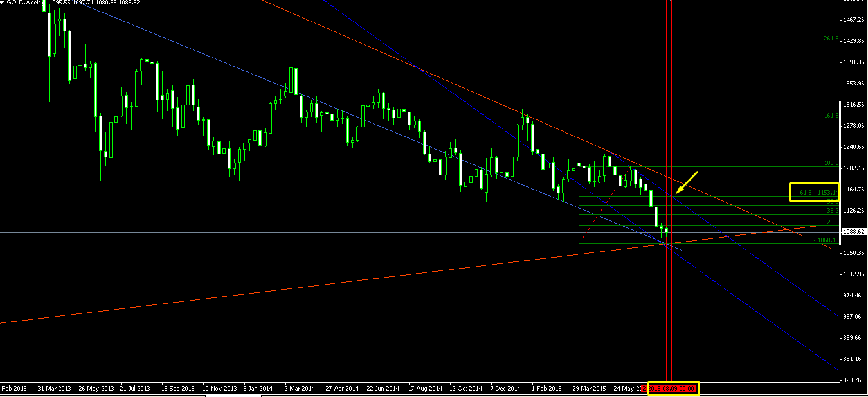868x397 pixels.
Task: Click the 1429.86 price on the scale
Action: coord(853,41)
